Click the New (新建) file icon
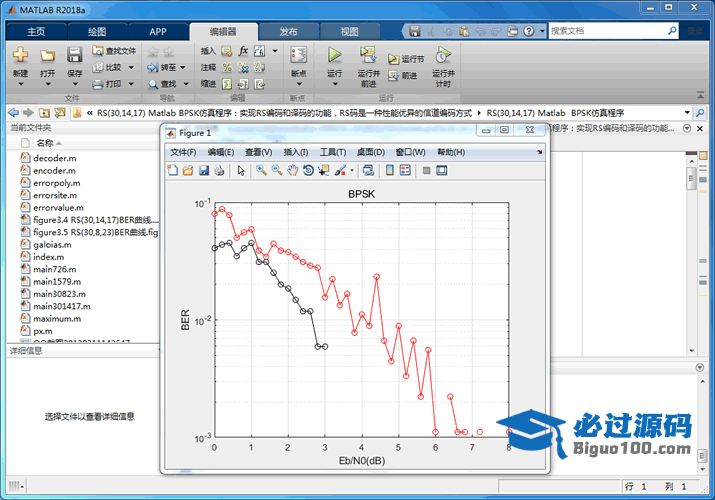This screenshot has height=500, width=715. (x=20, y=55)
